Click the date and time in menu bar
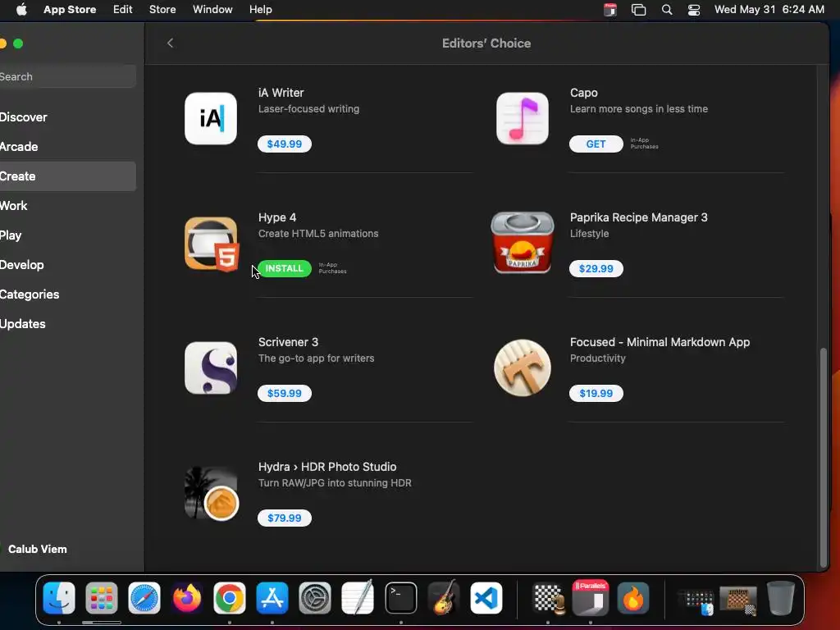This screenshot has height=630, width=840. click(x=769, y=10)
